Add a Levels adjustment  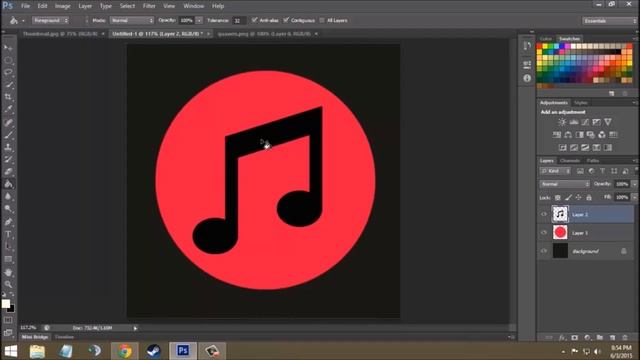coord(574,122)
